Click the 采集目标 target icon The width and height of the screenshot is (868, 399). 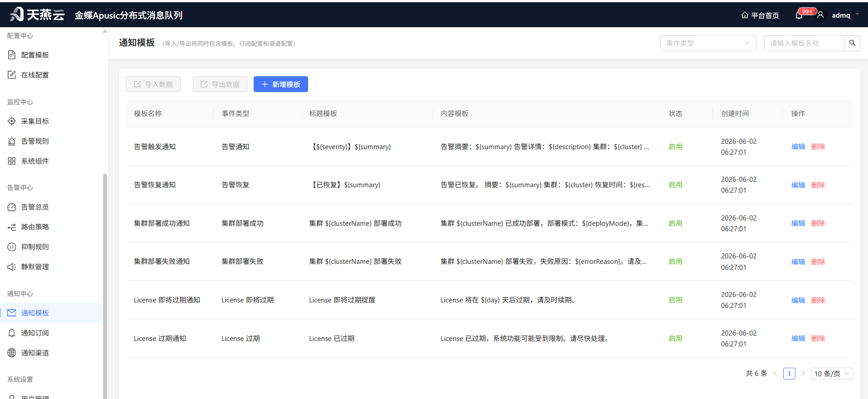[x=12, y=121]
